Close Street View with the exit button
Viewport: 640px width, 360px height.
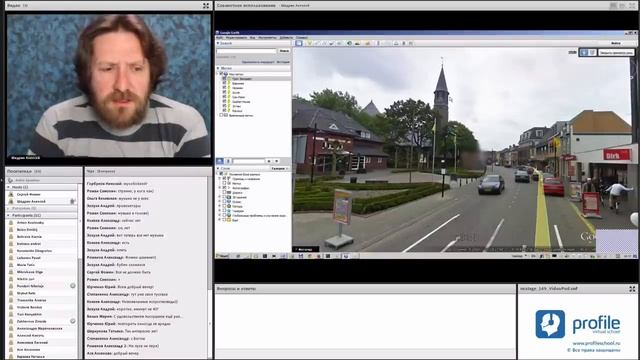(x=616, y=53)
